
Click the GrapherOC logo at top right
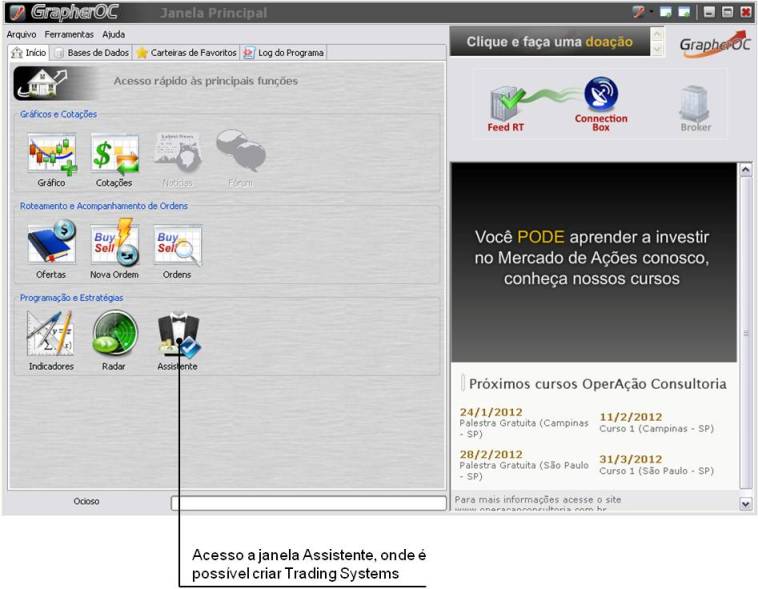tap(714, 44)
